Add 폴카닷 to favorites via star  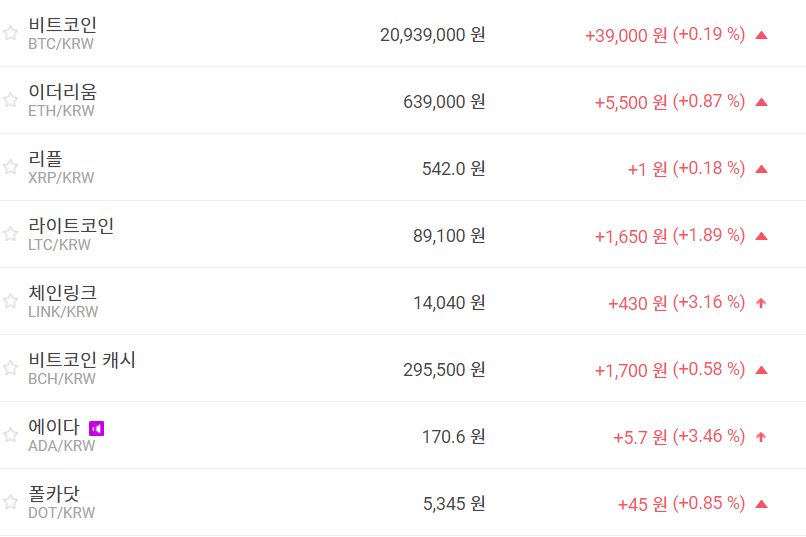pyautogui.click(x=10, y=502)
